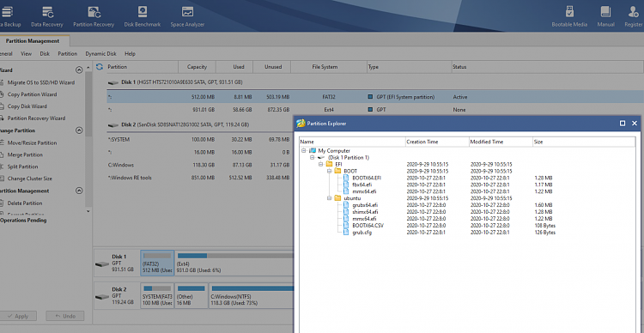Select the Disk 2 SanDisk header row
The image size is (644, 333).
pyautogui.click(x=199, y=124)
